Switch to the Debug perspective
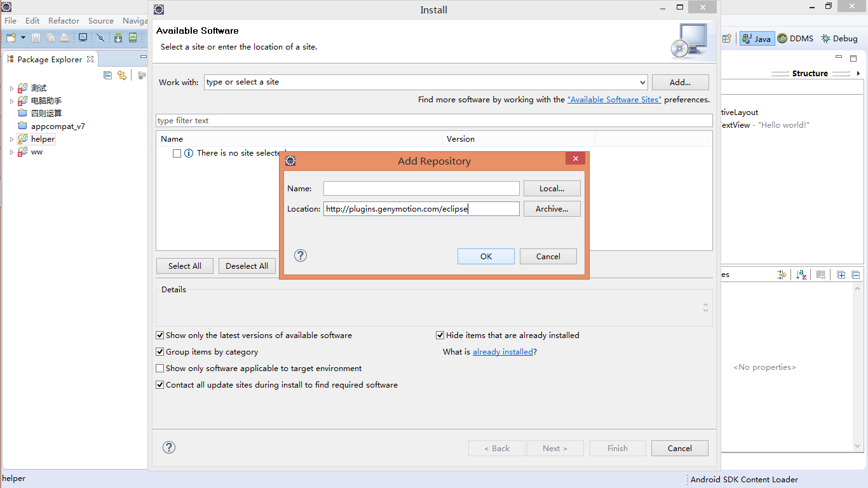 pyautogui.click(x=839, y=39)
